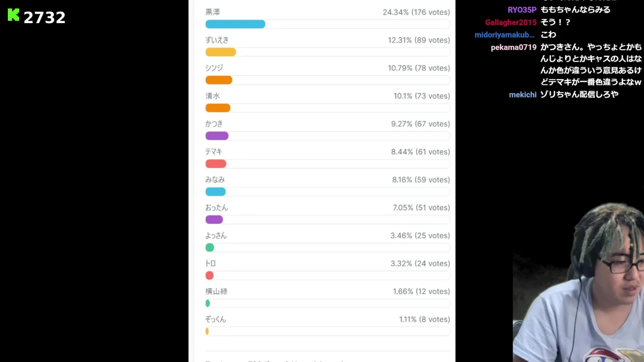Select the 清水 poll option label
This screenshot has height=362, width=644.
pos(213,96)
